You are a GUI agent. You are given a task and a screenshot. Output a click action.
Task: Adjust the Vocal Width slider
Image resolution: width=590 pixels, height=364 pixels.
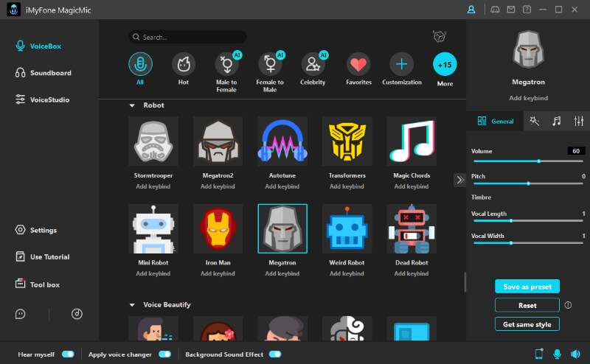click(x=528, y=243)
